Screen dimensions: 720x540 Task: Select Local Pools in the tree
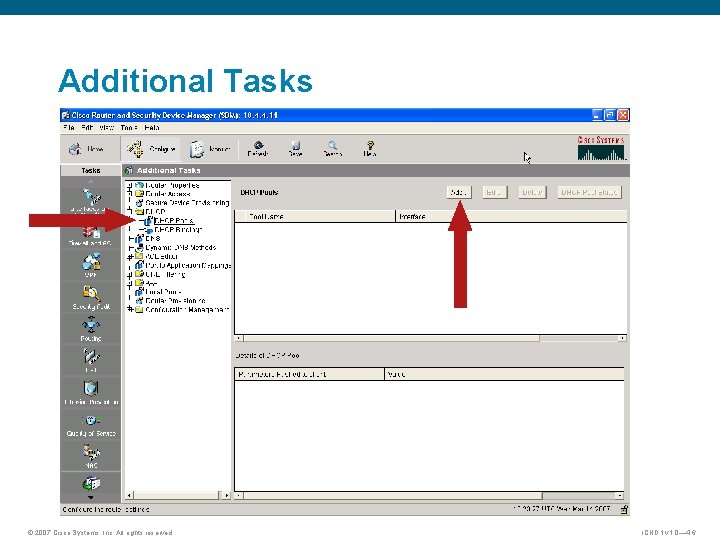pyautogui.click(x=163, y=292)
